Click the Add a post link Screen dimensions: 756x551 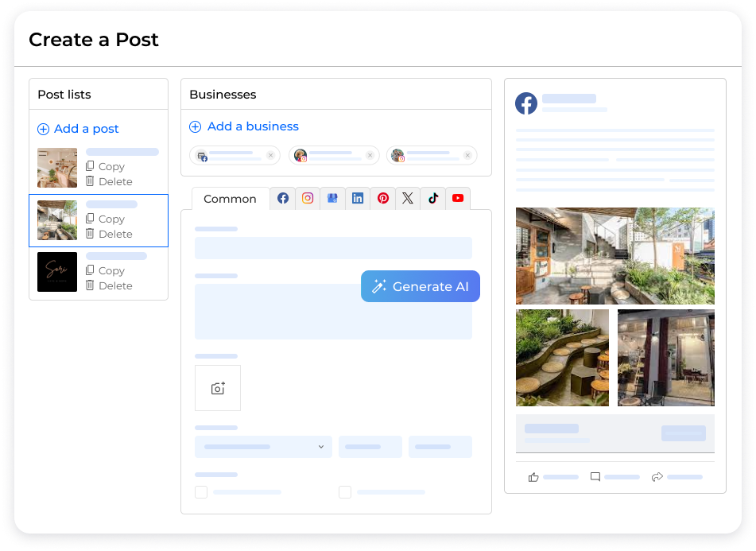(78, 129)
